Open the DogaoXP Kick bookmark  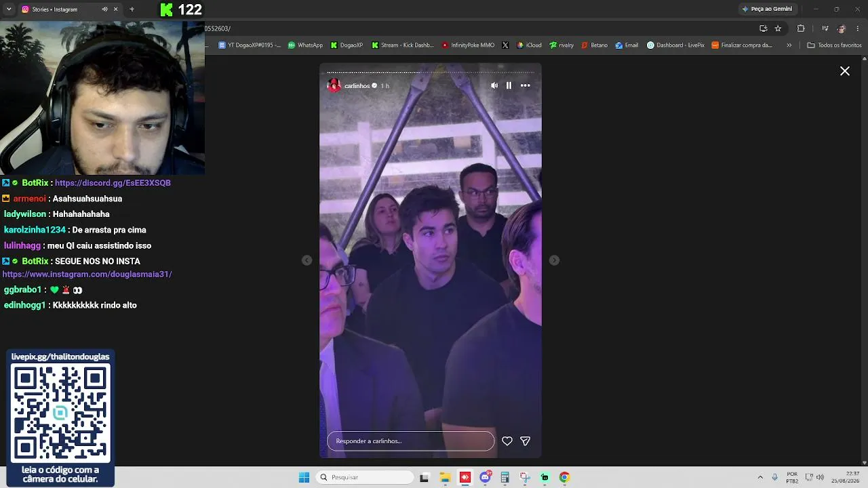(347, 45)
